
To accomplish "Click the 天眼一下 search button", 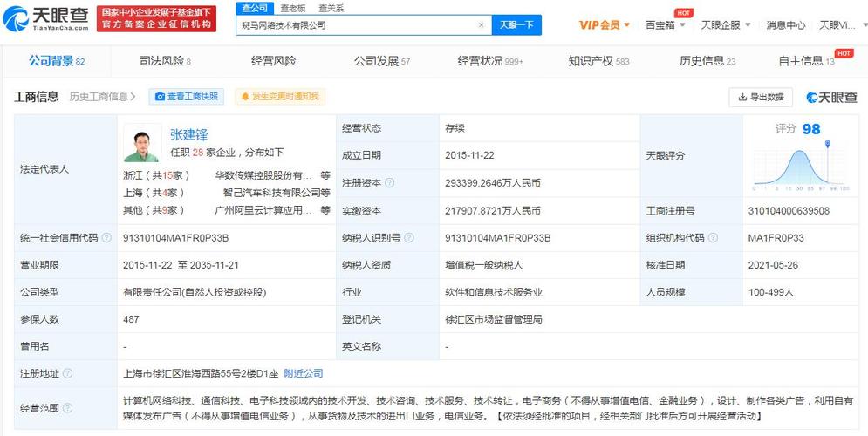I will (516, 25).
